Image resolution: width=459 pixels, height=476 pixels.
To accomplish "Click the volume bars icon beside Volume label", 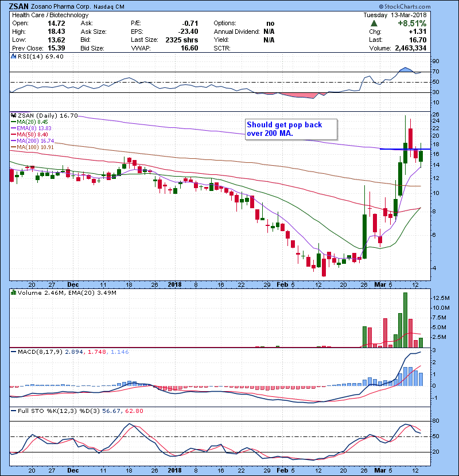I will (13, 292).
